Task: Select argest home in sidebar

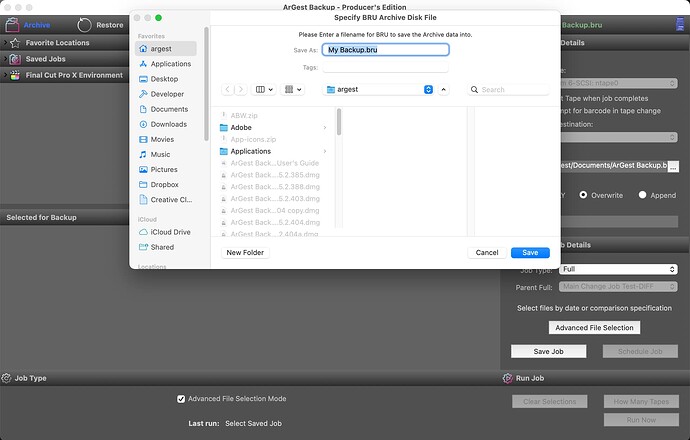Action: tap(165, 49)
